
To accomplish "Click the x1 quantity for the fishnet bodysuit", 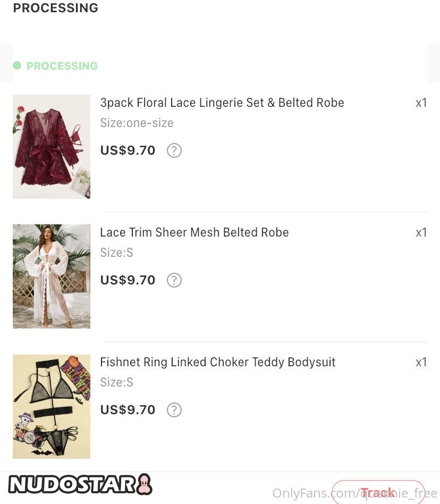I will coord(421,362).
